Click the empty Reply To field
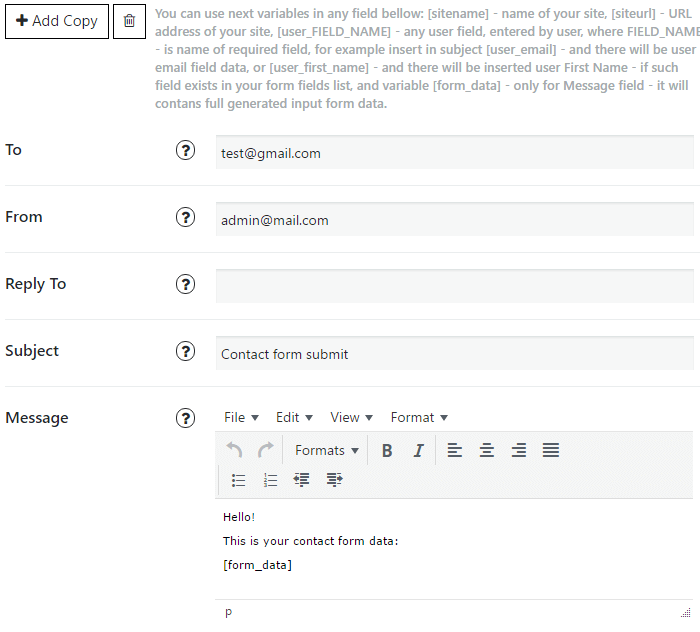Viewport: 700px width, 632px height. [x=454, y=286]
